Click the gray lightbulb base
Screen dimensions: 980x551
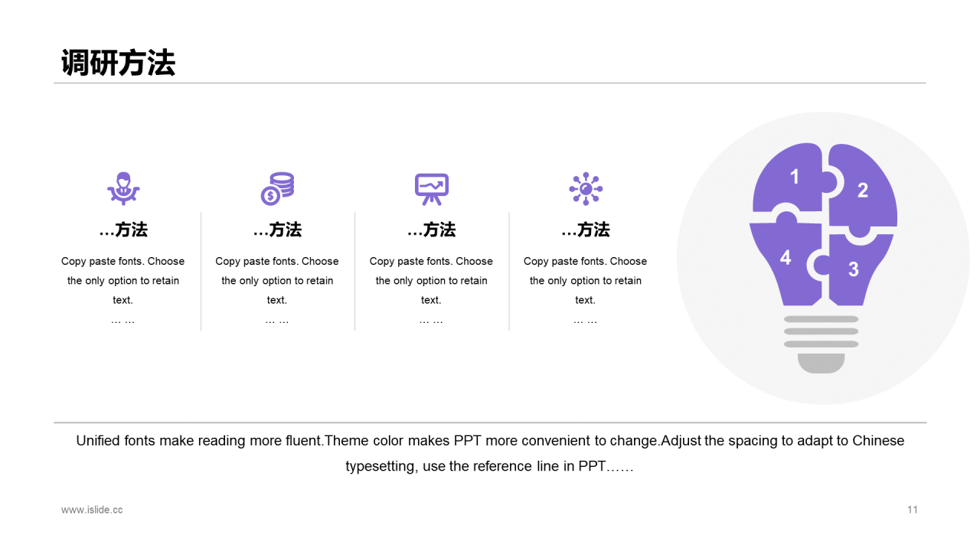click(x=822, y=344)
